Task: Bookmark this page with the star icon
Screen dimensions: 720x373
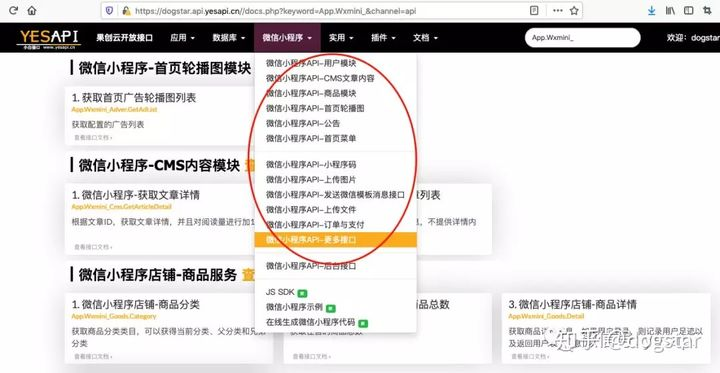Action: coord(574,11)
